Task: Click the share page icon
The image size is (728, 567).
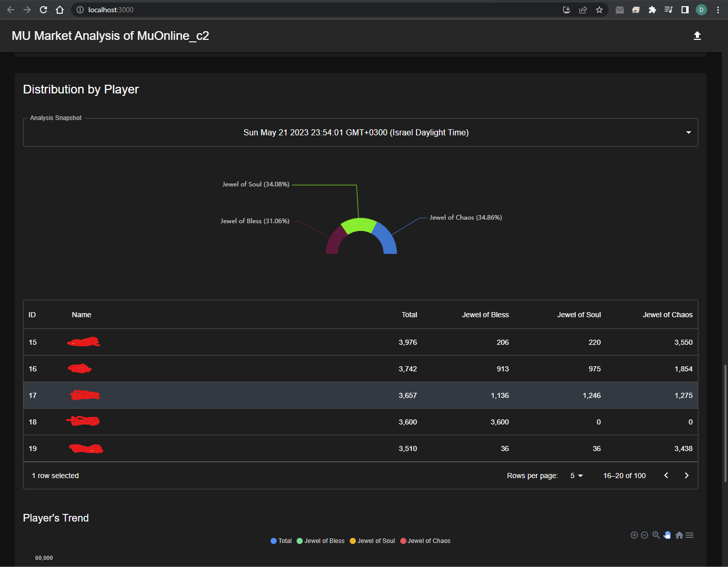Action: (583, 10)
